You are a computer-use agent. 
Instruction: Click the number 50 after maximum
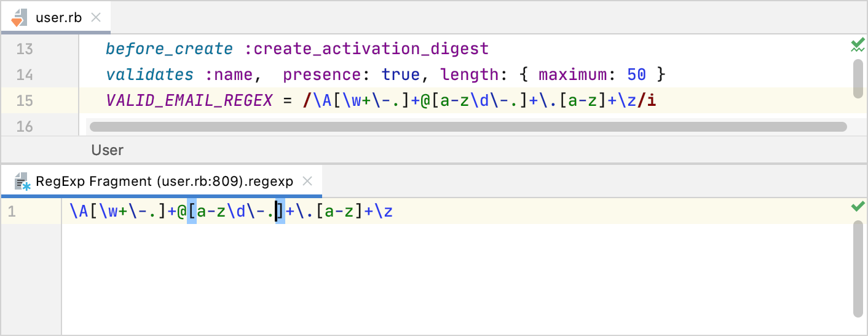(636, 74)
